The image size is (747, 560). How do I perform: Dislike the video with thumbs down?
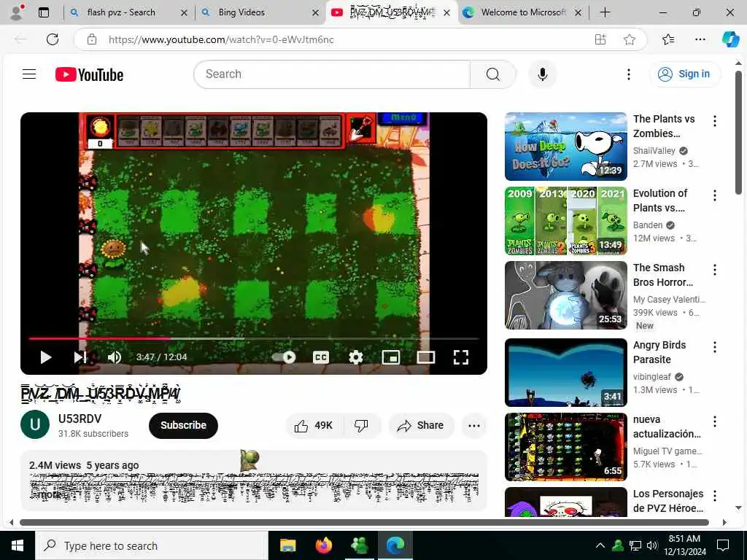coord(362,426)
